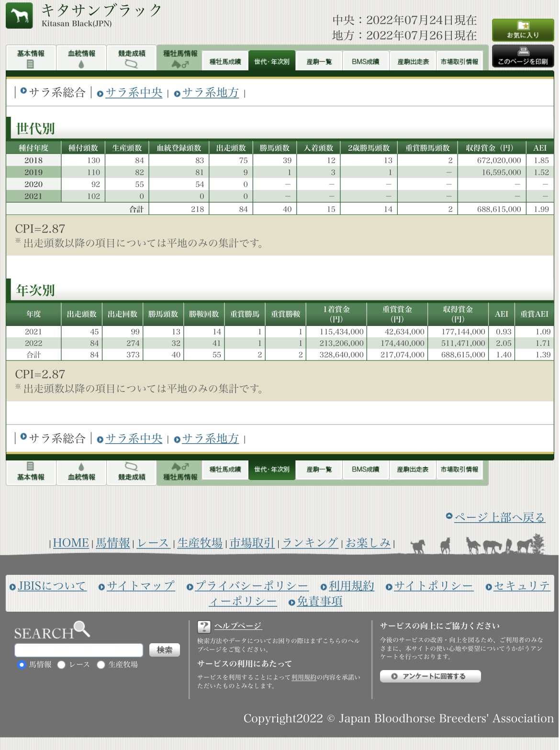Click document icon on bottom 基本情報 tab

(x=31, y=466)
